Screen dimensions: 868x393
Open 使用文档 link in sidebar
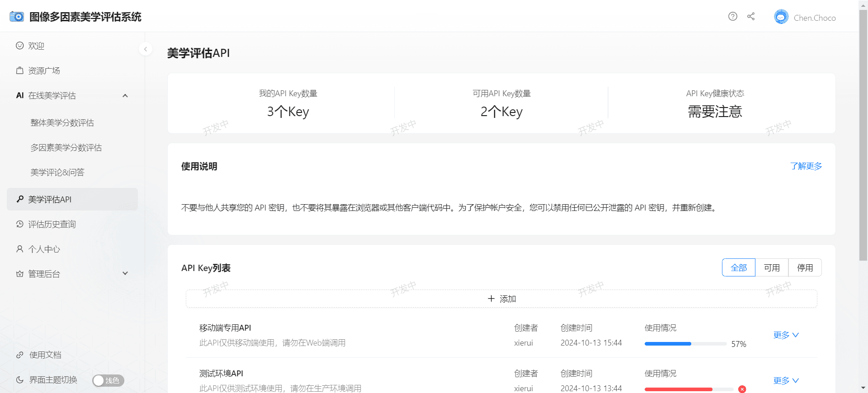[x=45, y=355]
